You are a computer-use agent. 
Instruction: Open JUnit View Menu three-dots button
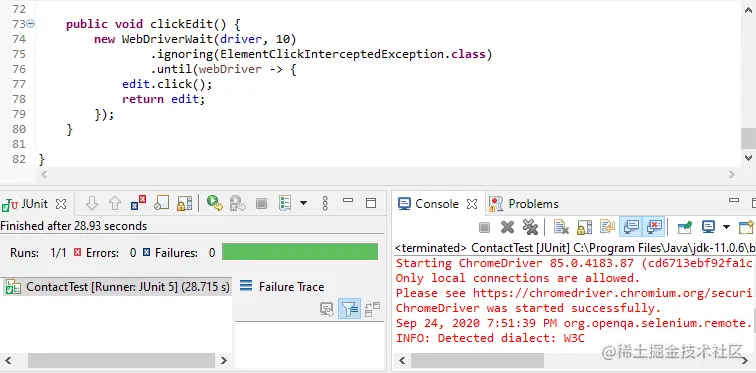tap(325, 203)
